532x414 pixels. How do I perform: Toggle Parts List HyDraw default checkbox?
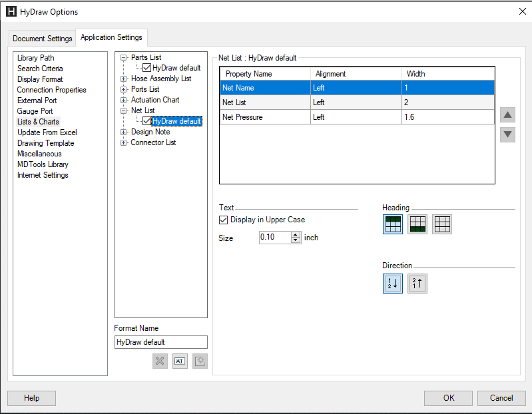(147, 68)
